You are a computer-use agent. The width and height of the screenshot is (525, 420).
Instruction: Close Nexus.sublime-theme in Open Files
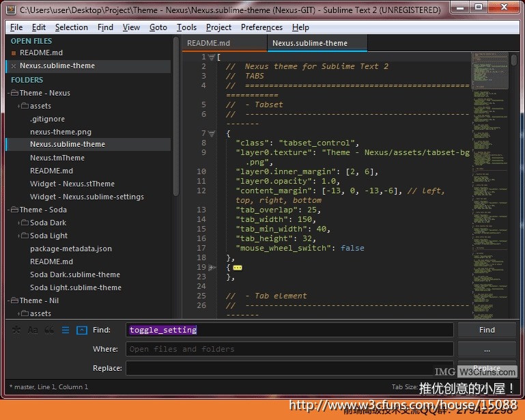tap(14, 66)
